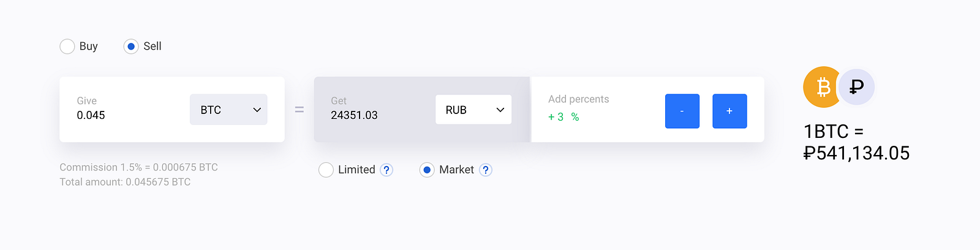This screenshot has height=250, width=980.
Task: Open help tooltip for Limited order
Action: (x=386, y=170)
